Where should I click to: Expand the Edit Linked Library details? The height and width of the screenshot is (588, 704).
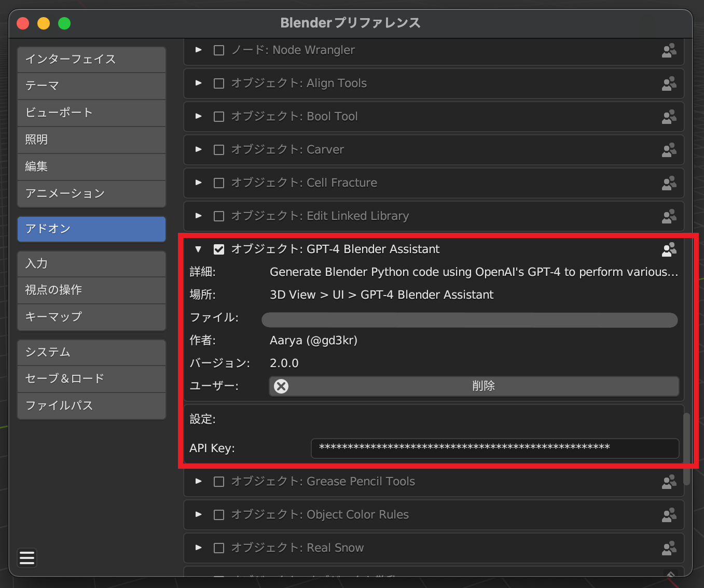(198, 216)
